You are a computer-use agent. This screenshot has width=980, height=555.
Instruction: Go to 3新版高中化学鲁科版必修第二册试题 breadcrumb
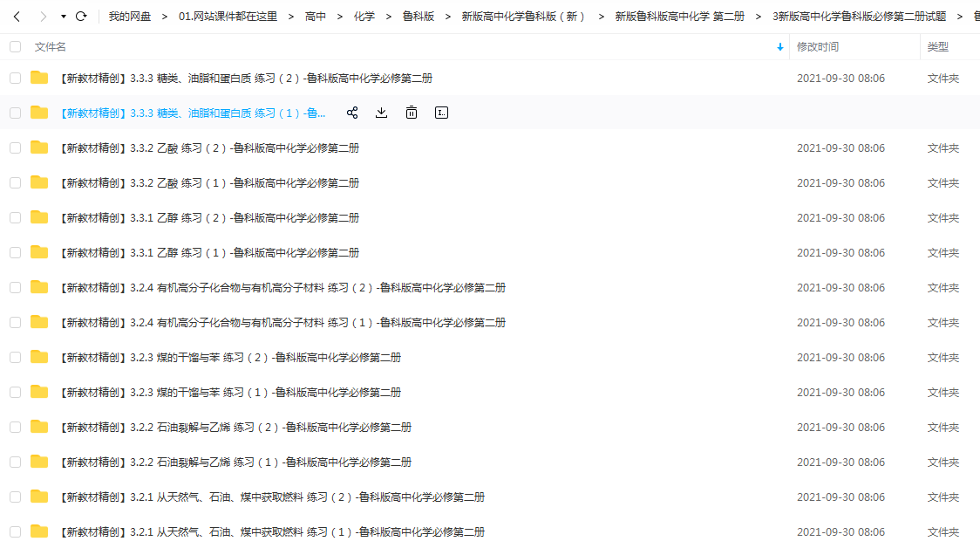860,17
